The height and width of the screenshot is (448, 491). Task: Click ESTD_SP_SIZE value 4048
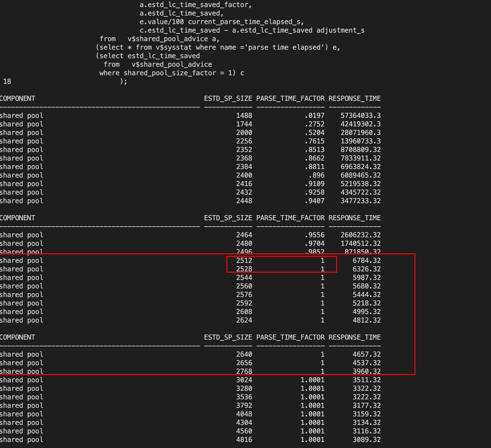pos(244,414)
